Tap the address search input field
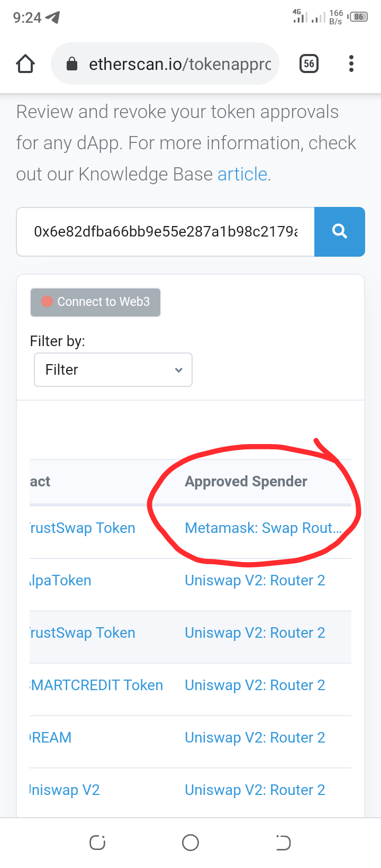The image size is (381, 868). click(166, 232)
